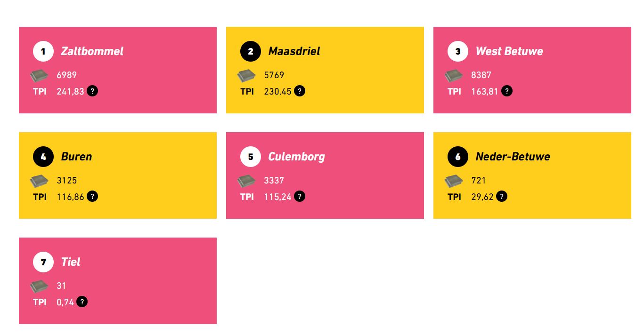Click the TPI help icon for Zaltbommel
This screenshot has height=334, width=644.
pos(92,91)
